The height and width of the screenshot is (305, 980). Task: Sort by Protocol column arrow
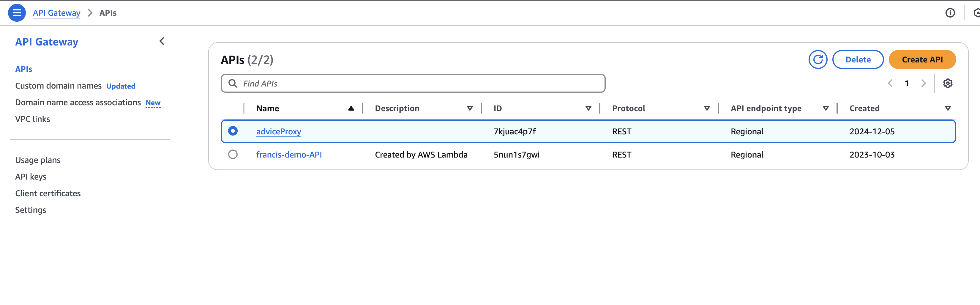pos(707,109)
